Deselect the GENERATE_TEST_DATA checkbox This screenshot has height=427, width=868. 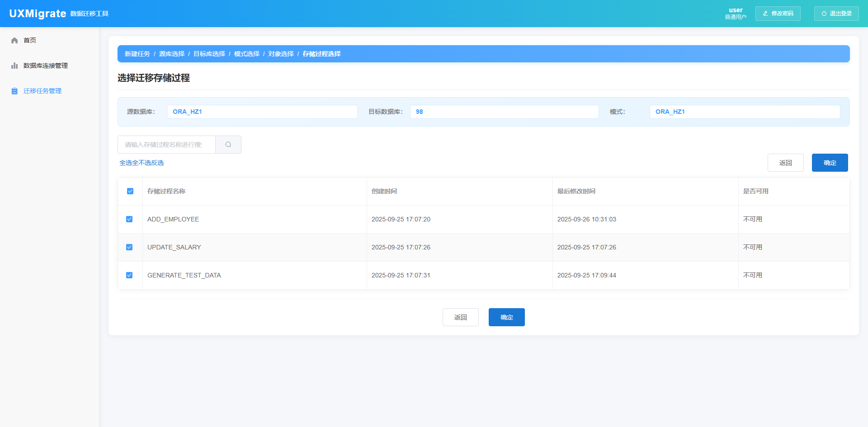point(129,275)
